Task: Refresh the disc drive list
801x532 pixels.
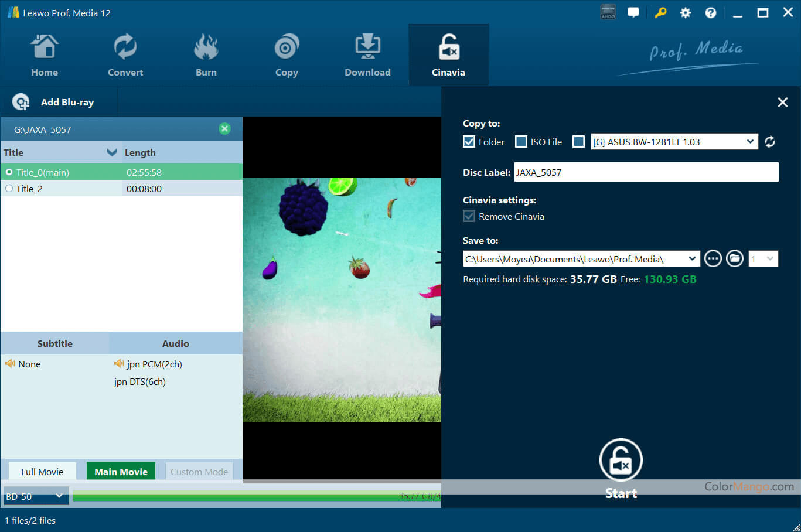Action: point(770,142)
